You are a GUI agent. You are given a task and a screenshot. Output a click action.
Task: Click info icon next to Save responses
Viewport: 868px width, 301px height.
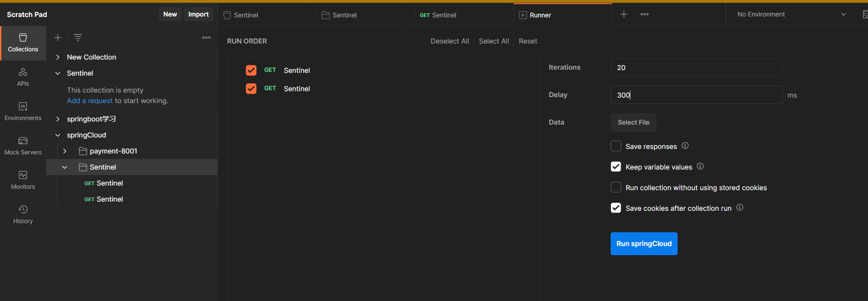pos(685,146)
